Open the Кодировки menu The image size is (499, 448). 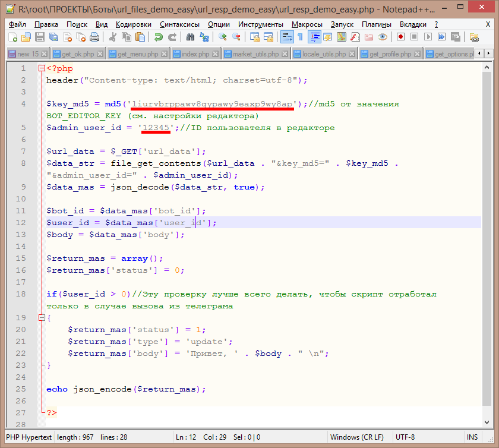(134, 24)
